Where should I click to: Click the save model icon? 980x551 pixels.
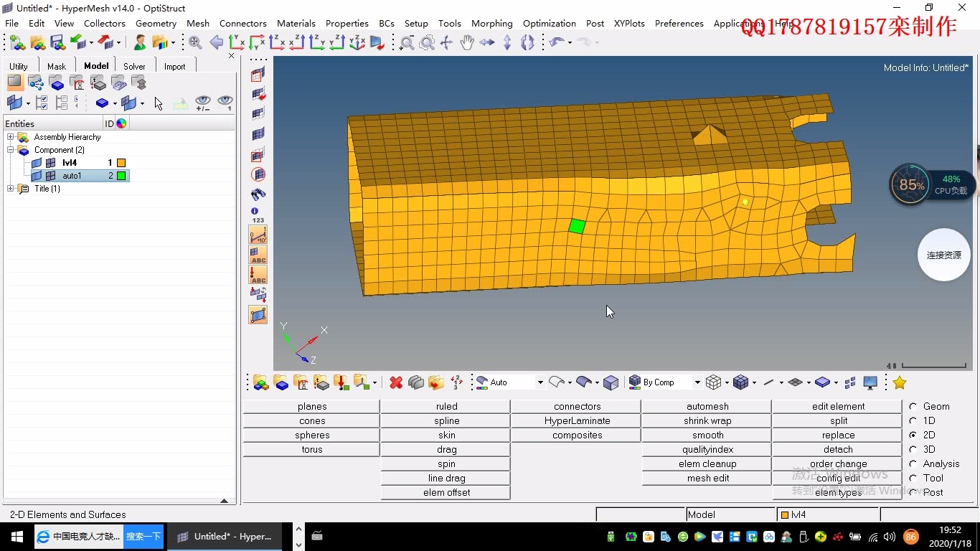point(57,43)
